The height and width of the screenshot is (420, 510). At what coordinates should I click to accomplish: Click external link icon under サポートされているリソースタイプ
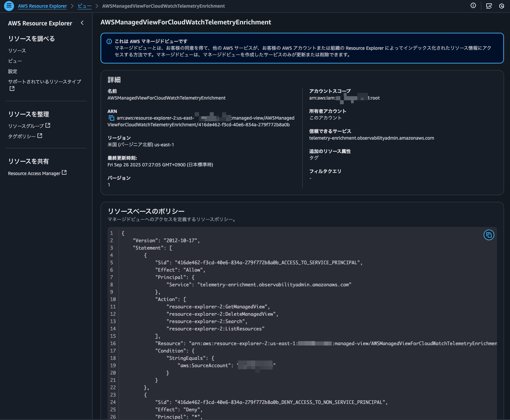(12, 89)
